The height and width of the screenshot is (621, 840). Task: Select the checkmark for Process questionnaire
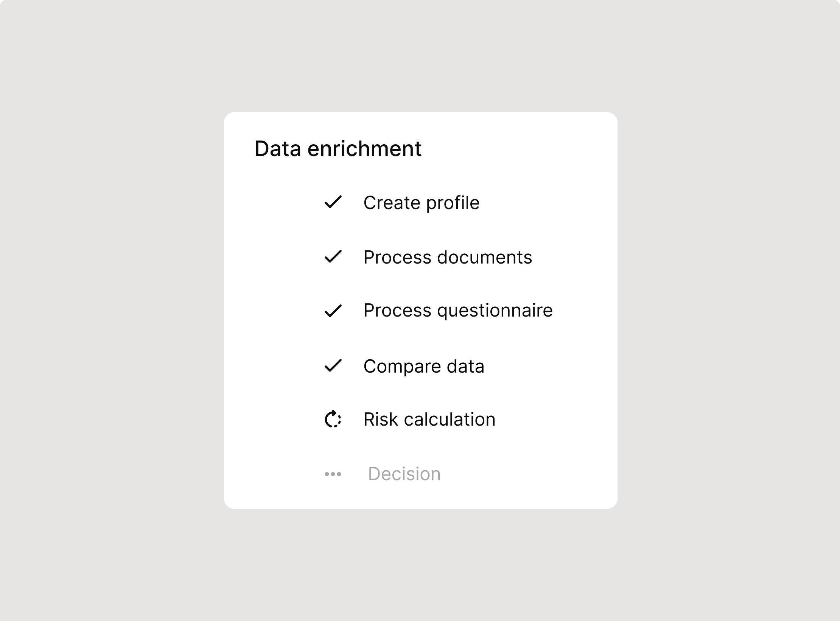333,311
